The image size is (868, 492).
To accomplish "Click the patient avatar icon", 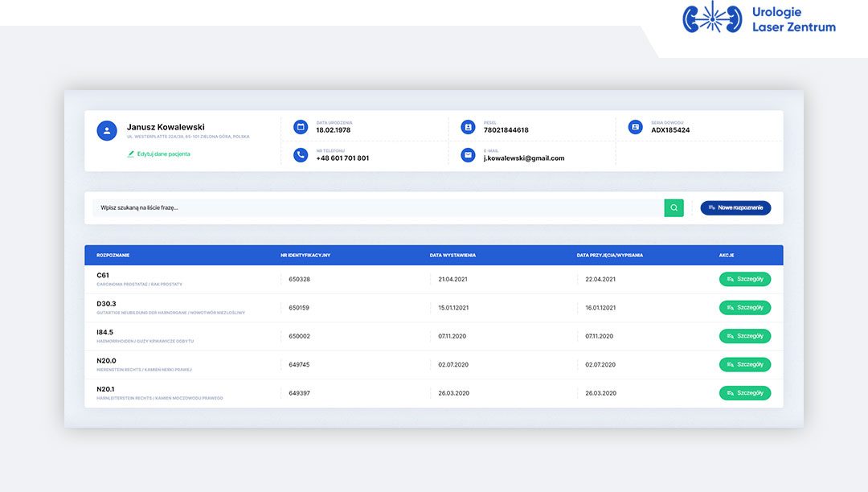I will pyautogui.click(x=107, y=130).
